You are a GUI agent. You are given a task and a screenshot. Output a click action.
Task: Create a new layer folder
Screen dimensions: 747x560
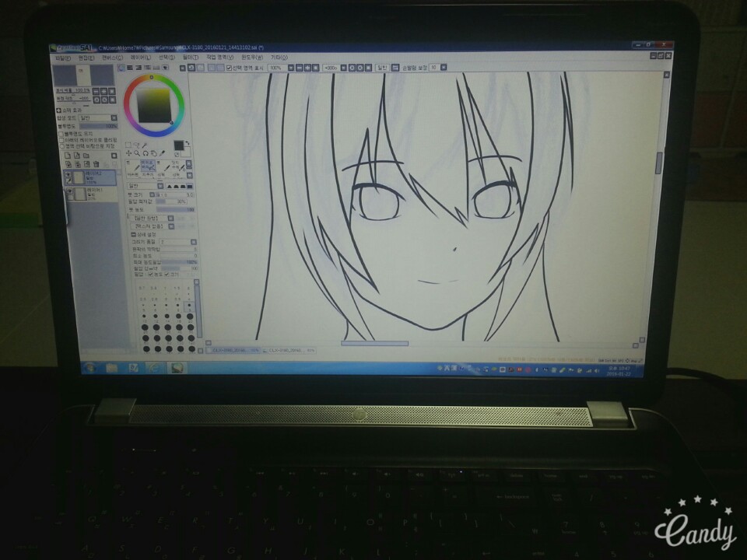[x=86, y=156]
